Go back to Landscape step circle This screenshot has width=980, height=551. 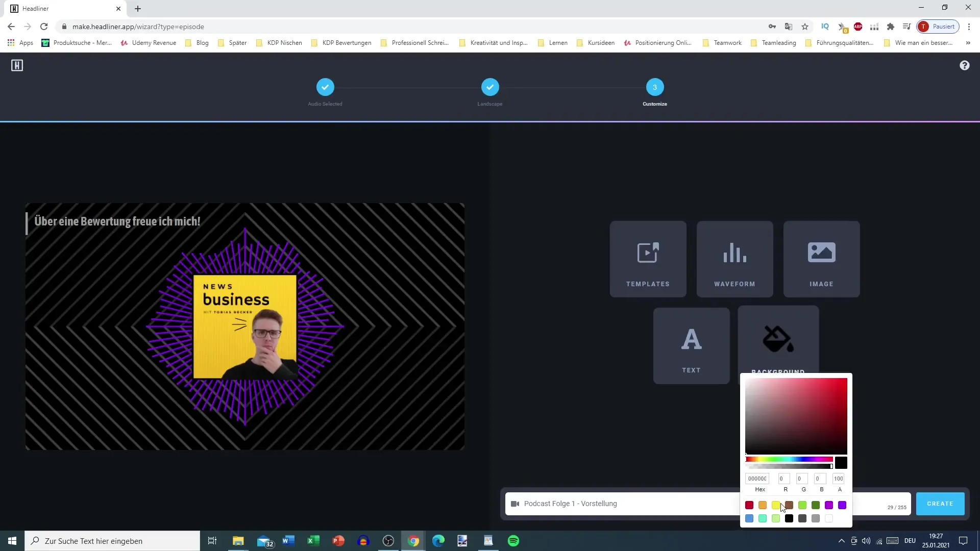pos(490,87)
